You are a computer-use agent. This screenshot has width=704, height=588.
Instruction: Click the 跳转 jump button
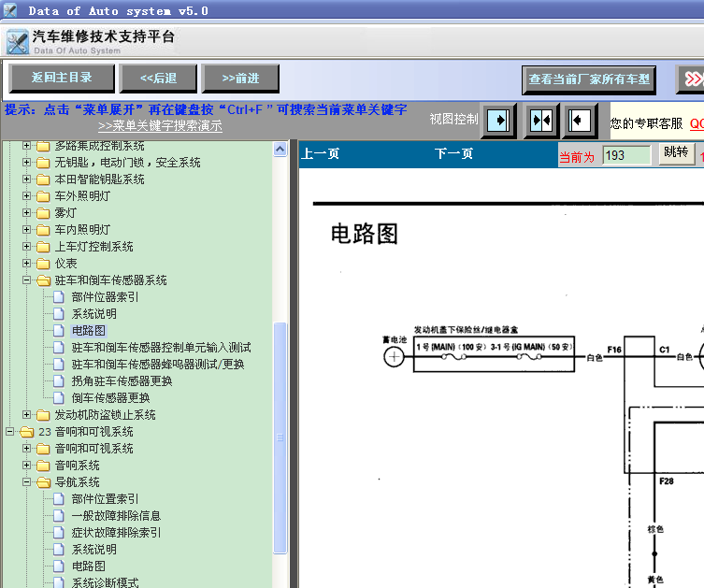click(677, 153)
